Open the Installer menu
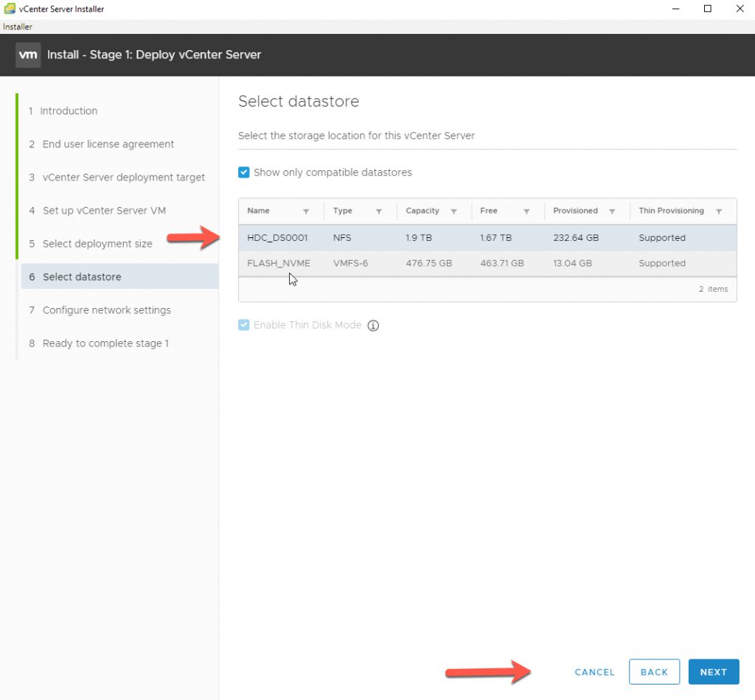This screenshot has height=700, width=755. click(18, 27)
